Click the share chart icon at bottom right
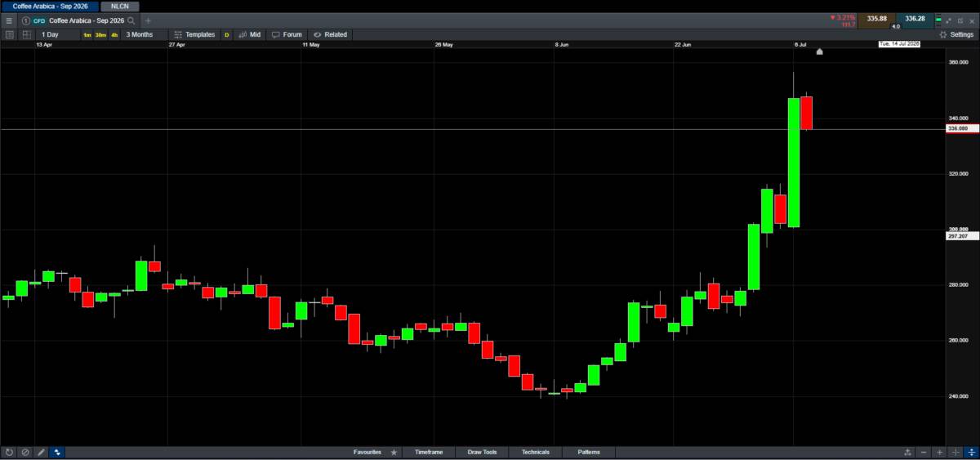This screenshot has width=980, height=460. point(907,452)
